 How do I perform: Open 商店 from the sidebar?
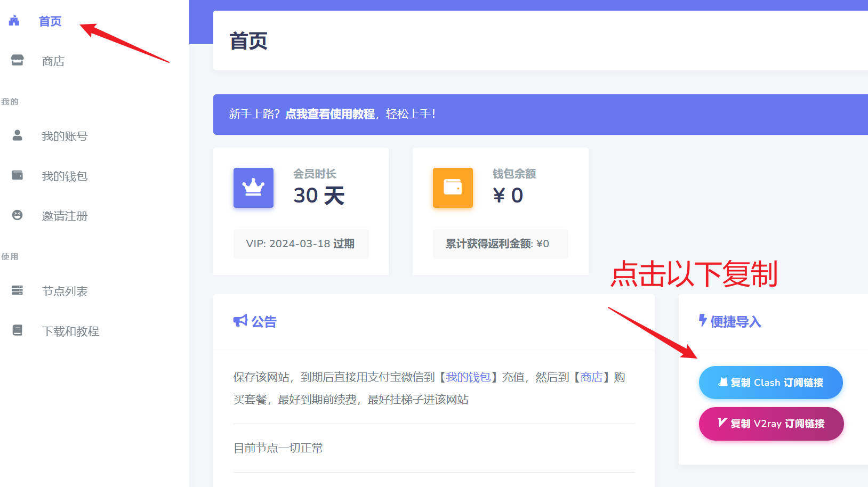click(52, 60)
